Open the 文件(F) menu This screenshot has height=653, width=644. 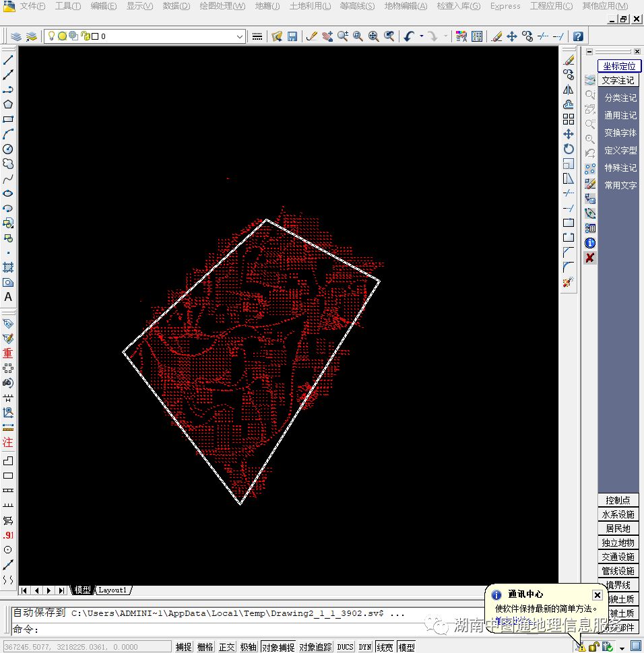pos(32,6)
